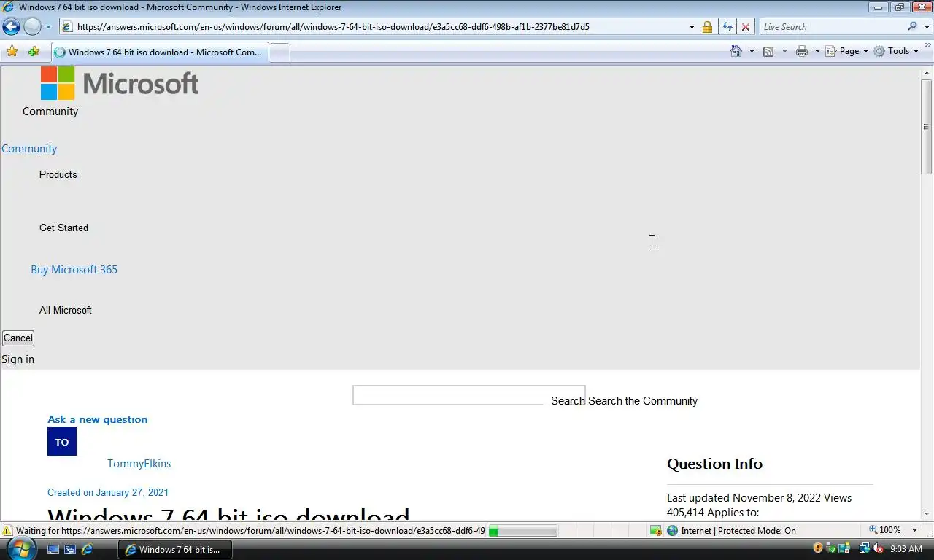Click the Live Search magnifier icon
Viewport: 934px width, 560px height.
point(912,26)
